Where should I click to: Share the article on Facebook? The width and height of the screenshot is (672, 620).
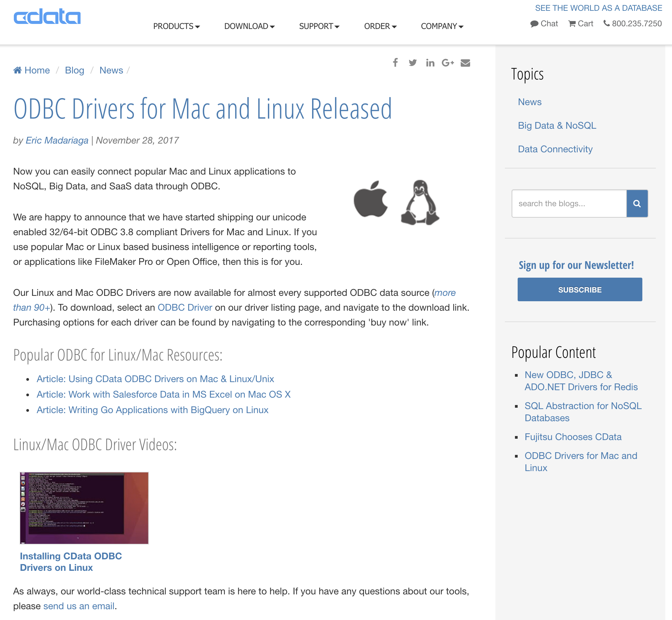point(395,63)
